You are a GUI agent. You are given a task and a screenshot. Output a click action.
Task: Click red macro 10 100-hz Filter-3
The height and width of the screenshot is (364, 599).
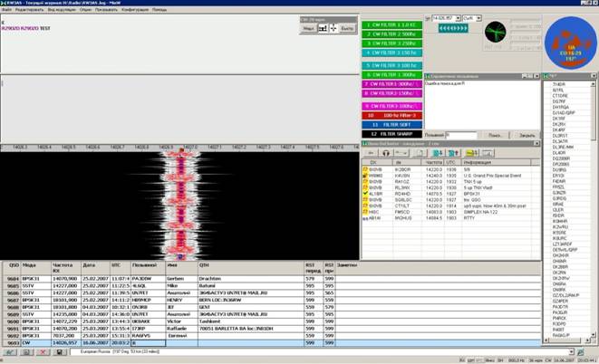[x=392, y=115]
